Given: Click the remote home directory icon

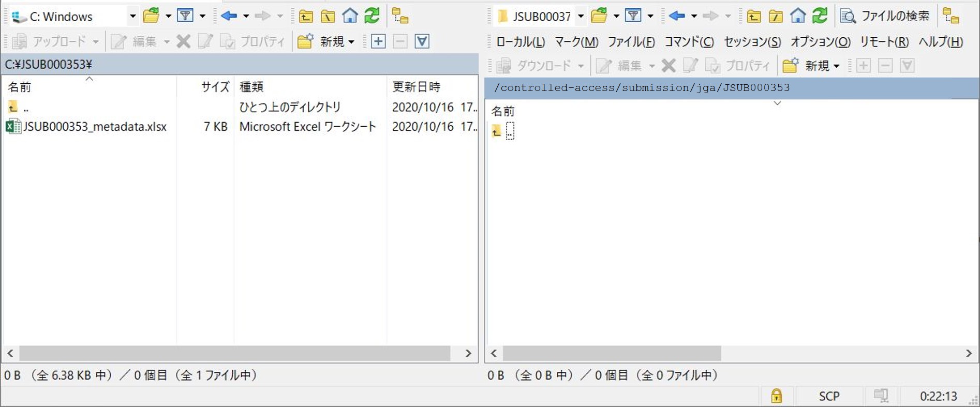Looking at the screenshot, I should pos(797,16).
